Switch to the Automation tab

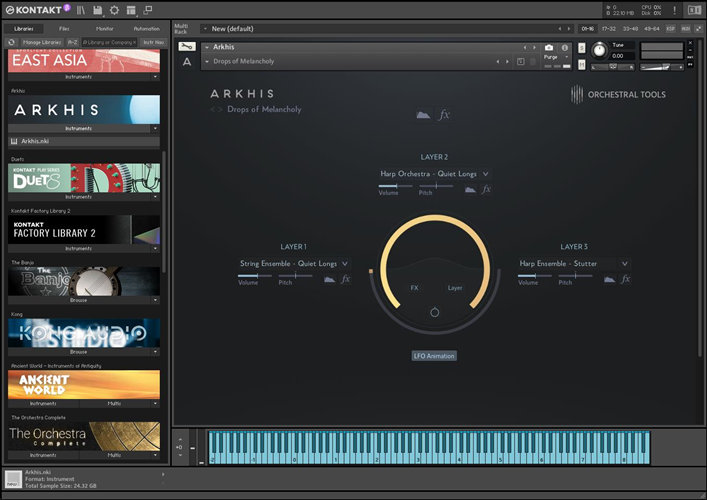146,29
